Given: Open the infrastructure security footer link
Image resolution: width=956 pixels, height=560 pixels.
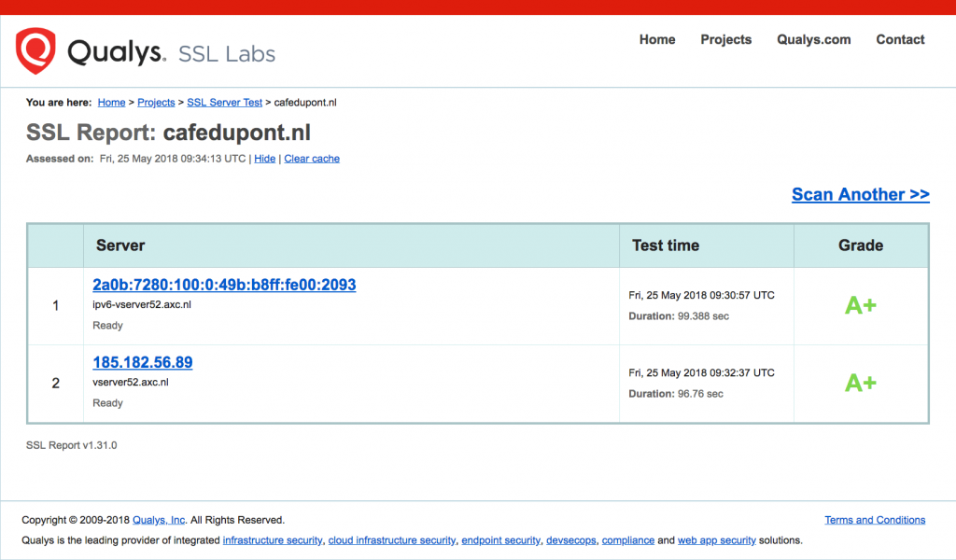Looking at the screenshot, I should [273, 540].
